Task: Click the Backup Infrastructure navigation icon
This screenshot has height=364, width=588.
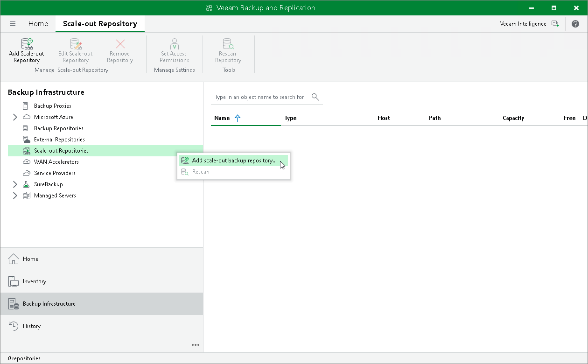Action: [x=14, y=304]
